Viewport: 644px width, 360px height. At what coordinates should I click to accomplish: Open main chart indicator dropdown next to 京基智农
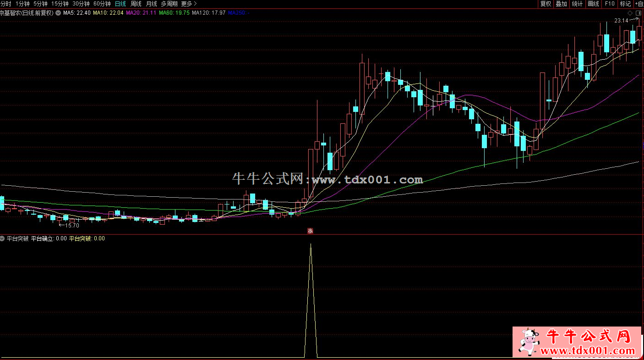[58, 13]
